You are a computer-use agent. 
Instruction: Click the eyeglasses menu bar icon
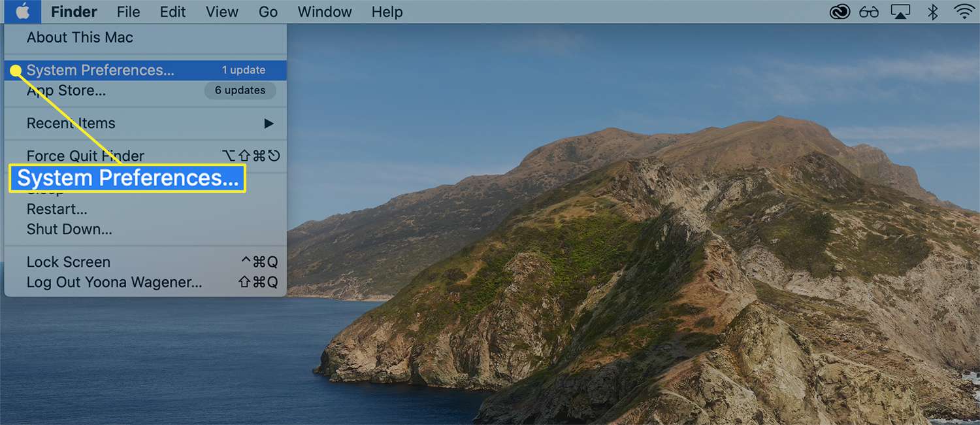pos(869,12)
